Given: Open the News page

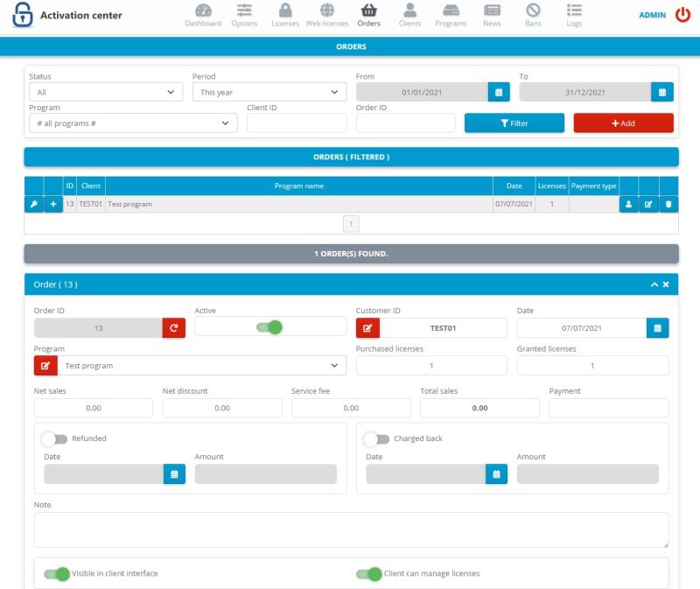Looking at the screenshot, I should (x=492, y=15).
